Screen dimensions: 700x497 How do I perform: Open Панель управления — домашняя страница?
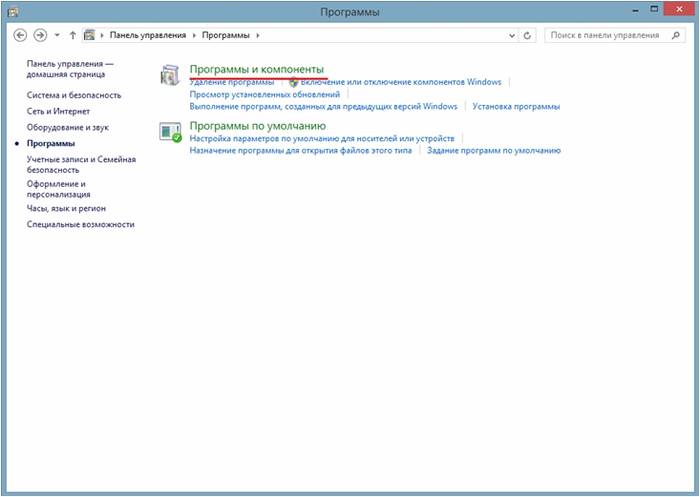[x=70, y=69]
